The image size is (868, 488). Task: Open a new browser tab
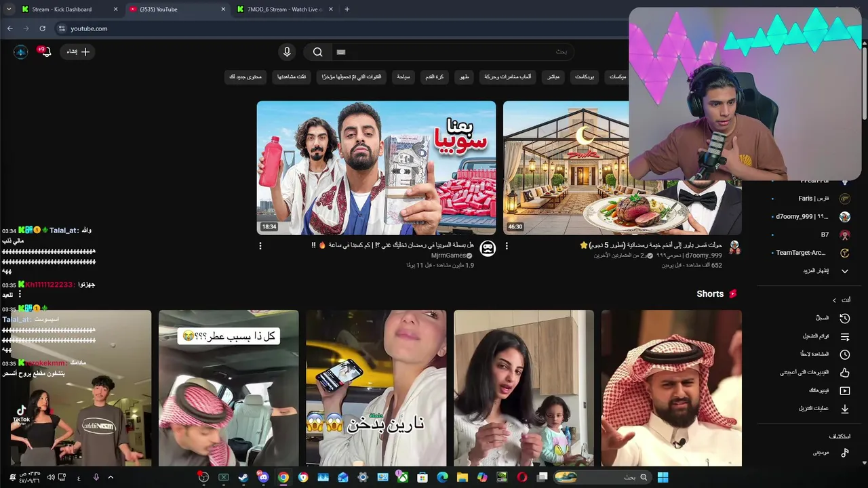[347, 9]
